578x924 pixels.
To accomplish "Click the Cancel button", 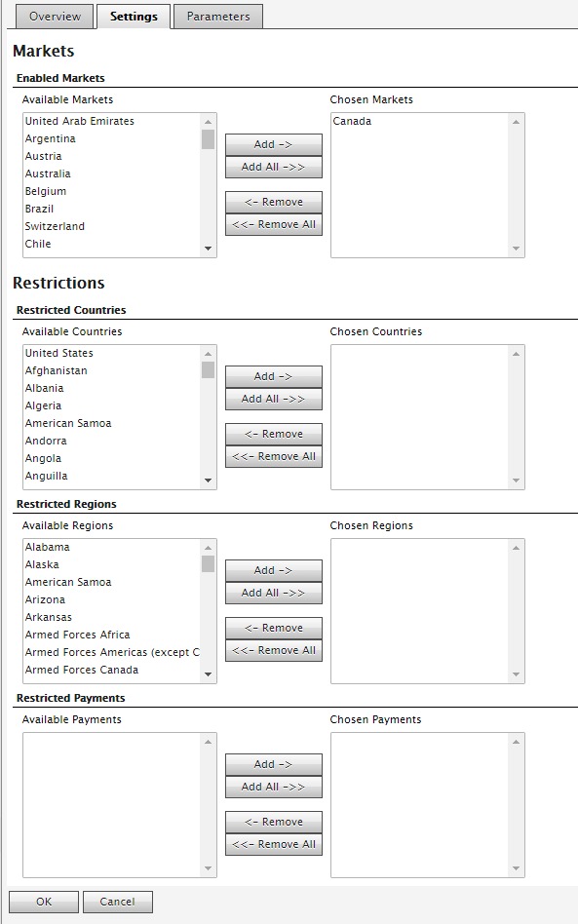I will tap(117, 902).
